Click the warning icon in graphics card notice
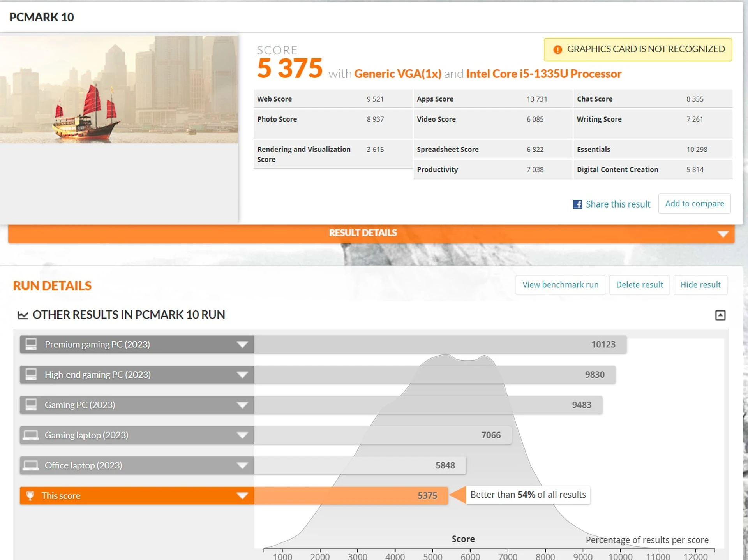 coord(557,49)
